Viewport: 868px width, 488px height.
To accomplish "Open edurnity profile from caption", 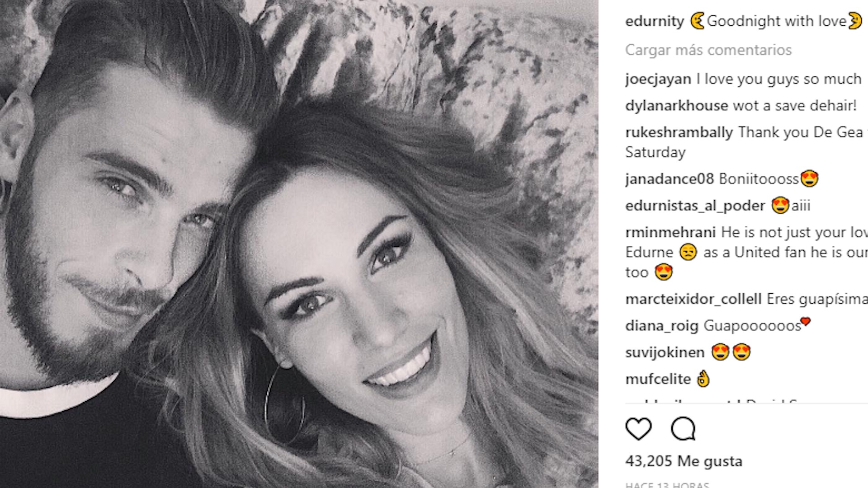I will click(x=654, y=21).
